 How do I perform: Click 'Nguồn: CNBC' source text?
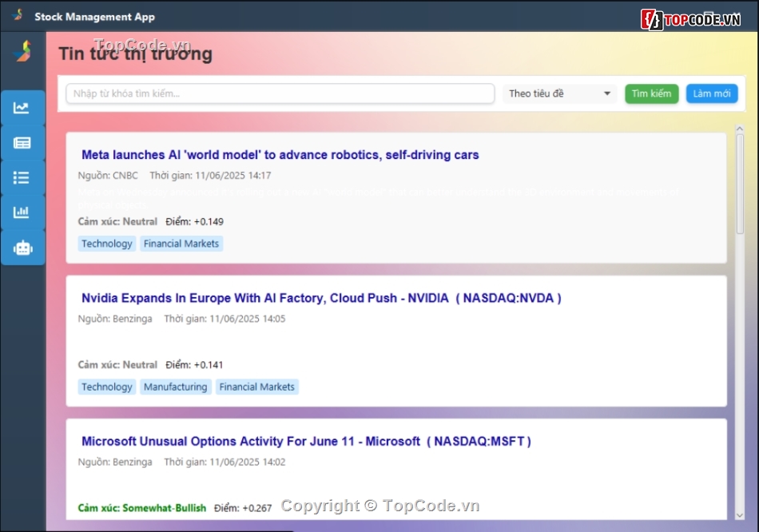tap(108, 175)
